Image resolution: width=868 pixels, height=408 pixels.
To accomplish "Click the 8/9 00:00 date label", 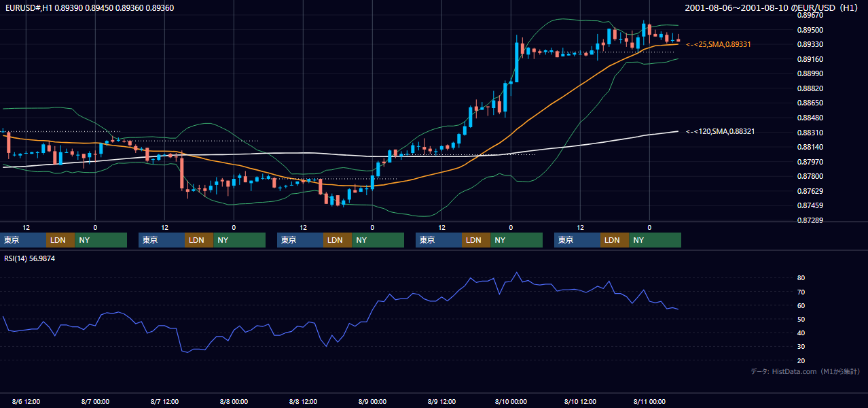I will point(372,401).
